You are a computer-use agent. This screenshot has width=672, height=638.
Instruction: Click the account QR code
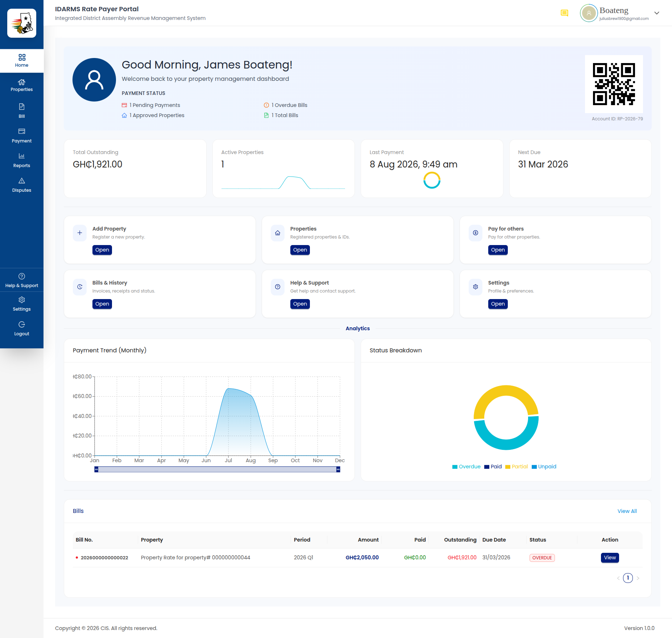(x=614, y=84)
